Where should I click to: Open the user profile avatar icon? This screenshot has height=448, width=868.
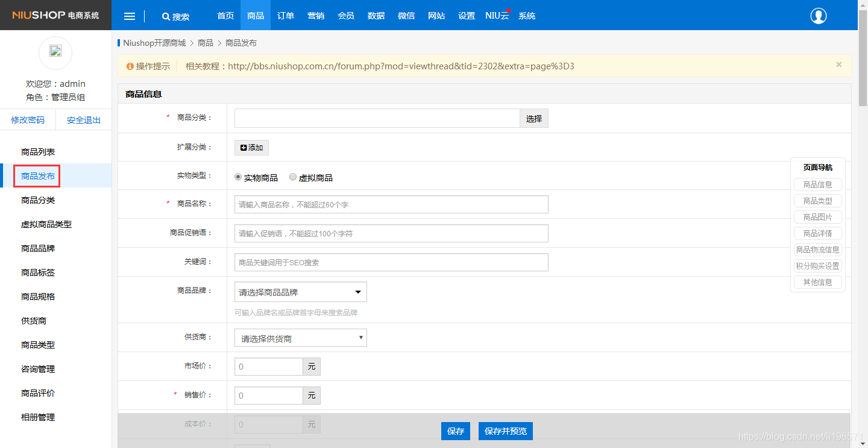click(x=819, y=16)
